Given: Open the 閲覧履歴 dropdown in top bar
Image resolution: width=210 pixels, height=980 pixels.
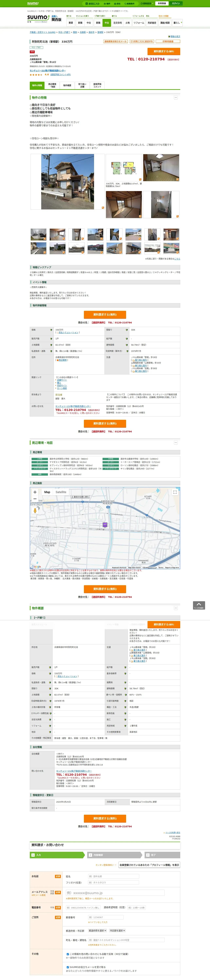Looking at the screenshot, I should 147,3.
